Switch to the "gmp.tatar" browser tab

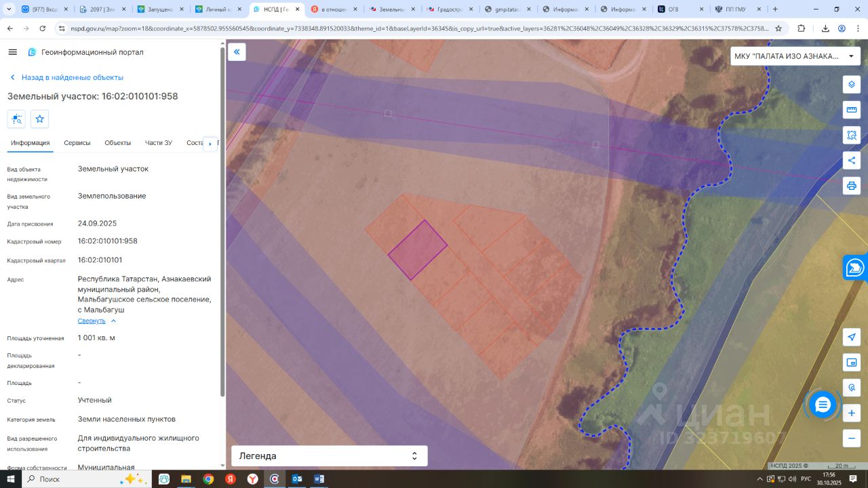(x=507, y=9)
